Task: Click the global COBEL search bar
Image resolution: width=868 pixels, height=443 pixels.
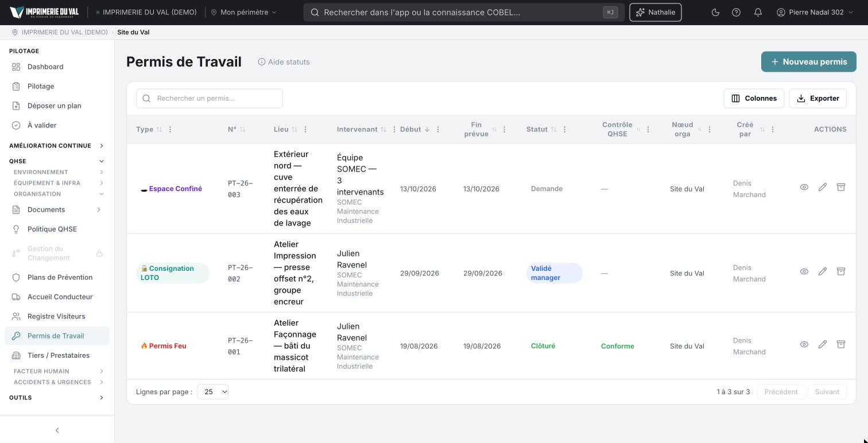Action: point(464,12)
